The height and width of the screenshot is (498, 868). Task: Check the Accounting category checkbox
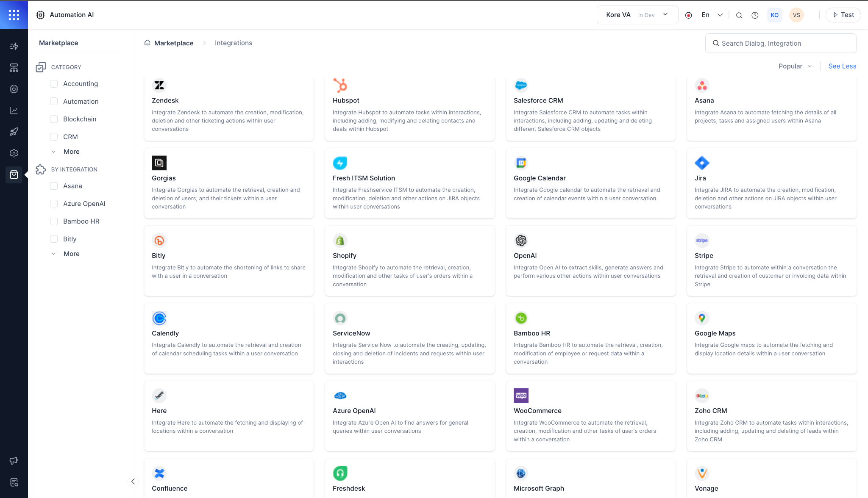54,84
